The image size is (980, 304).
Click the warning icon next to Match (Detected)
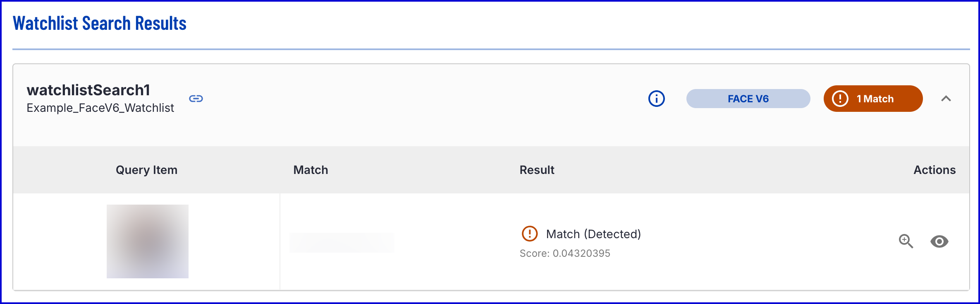coord(529,234)
